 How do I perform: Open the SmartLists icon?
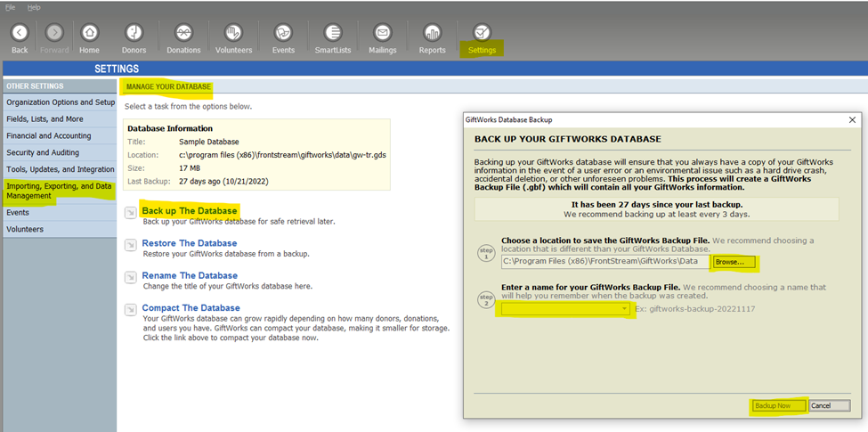click(333, 33)
